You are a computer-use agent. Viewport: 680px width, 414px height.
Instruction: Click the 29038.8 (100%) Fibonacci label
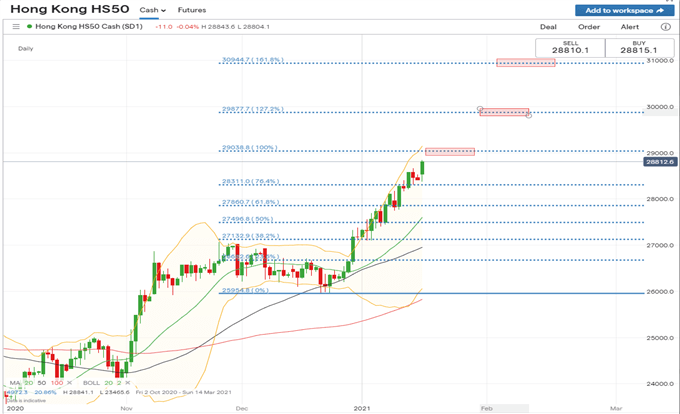(x=250, y=147)
